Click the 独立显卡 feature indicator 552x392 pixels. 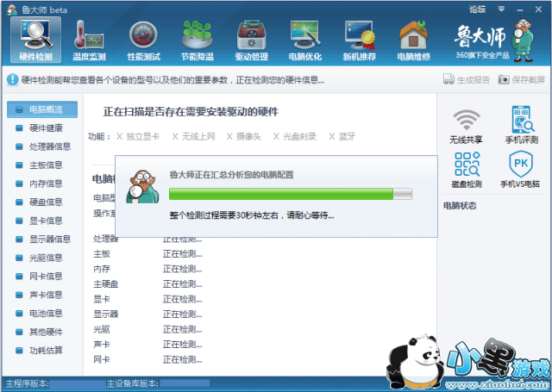(x=138, y=136)
